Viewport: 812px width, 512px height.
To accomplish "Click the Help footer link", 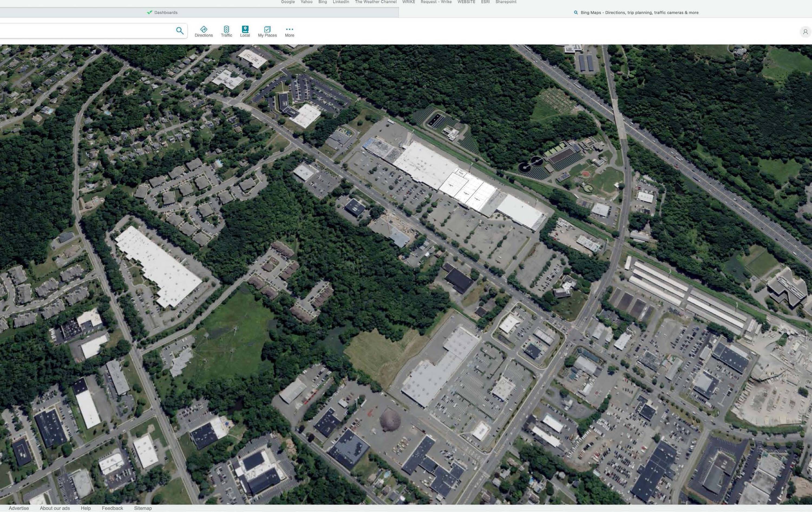I will 86,508.
